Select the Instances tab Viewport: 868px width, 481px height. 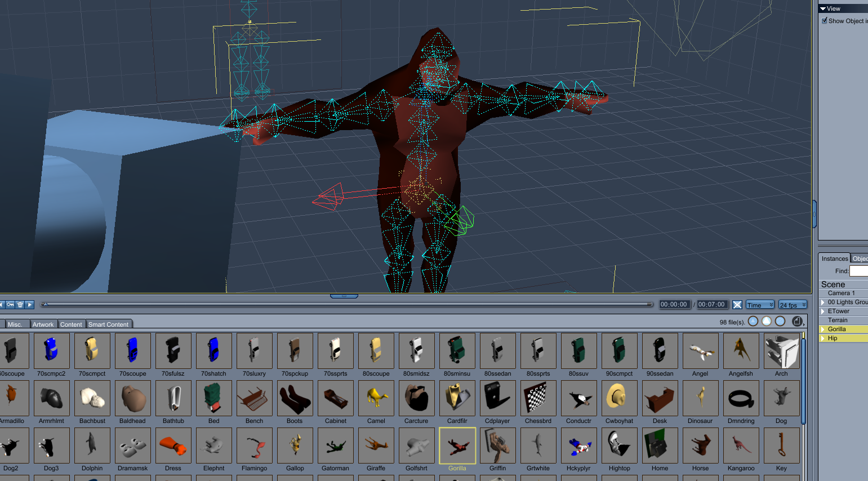pyautogui.click(x=834, y=259)
